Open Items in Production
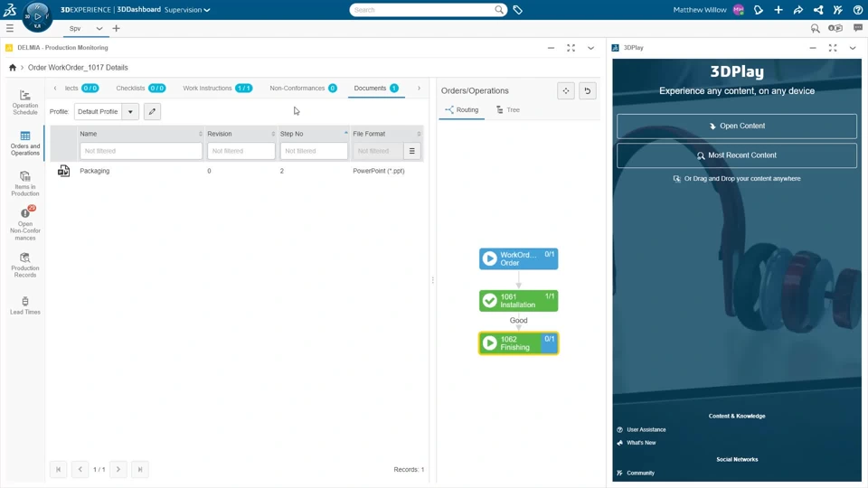Image resolution: width=868 pixels, height=488 pixels. (25, 183)
